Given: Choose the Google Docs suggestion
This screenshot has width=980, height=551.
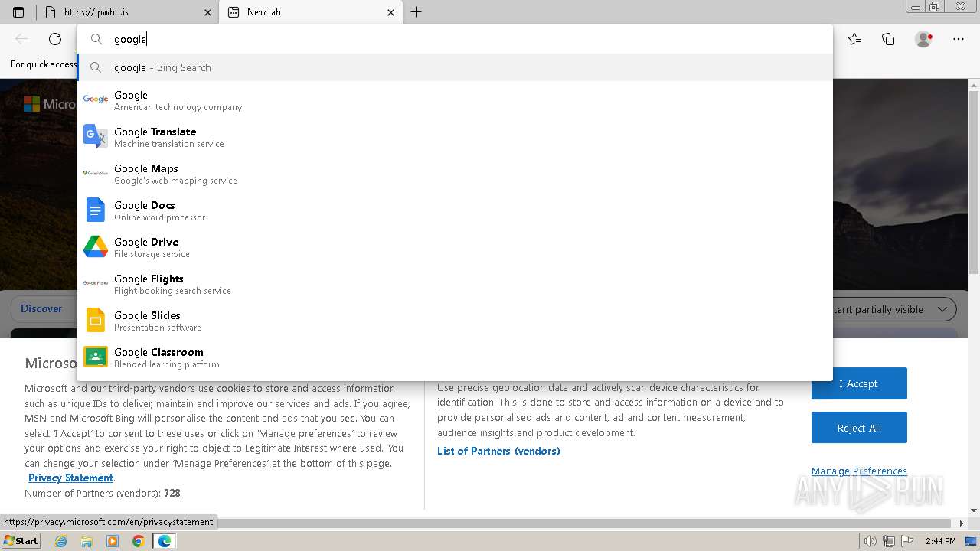Looking at the screenshot, I should [x=455, y=210].
